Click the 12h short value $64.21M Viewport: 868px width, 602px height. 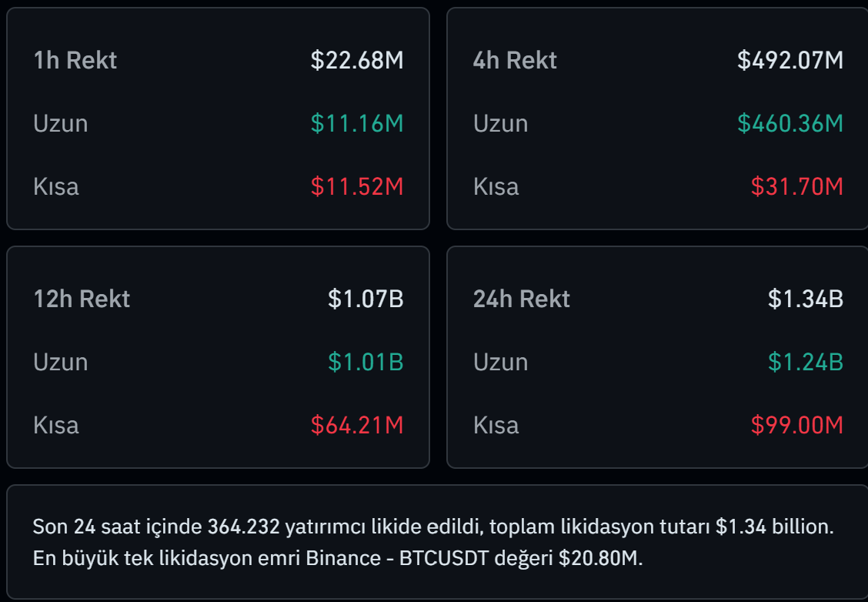[x=357, y=425]
